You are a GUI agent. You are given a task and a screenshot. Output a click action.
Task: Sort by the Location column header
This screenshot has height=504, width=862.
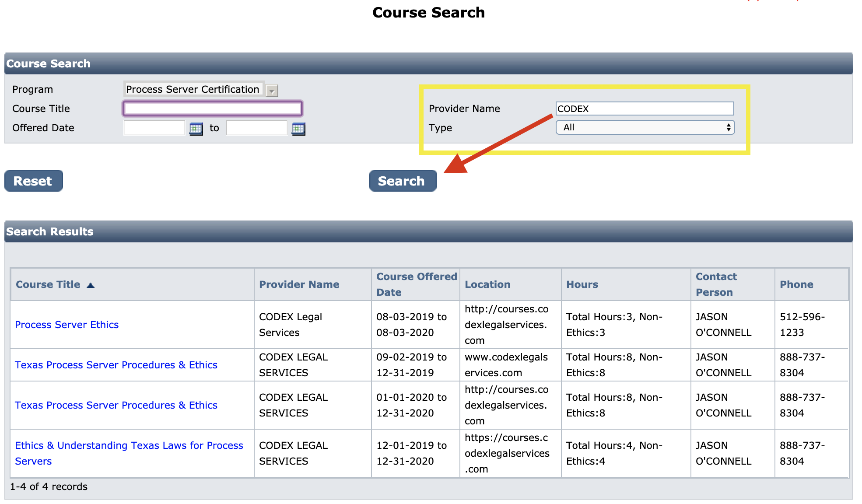pos(487,284)
